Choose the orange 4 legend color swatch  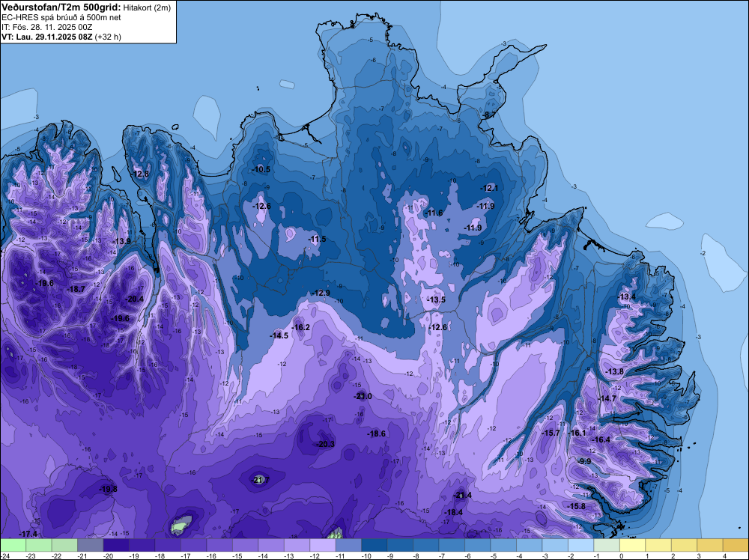click(x=736, y=545)
